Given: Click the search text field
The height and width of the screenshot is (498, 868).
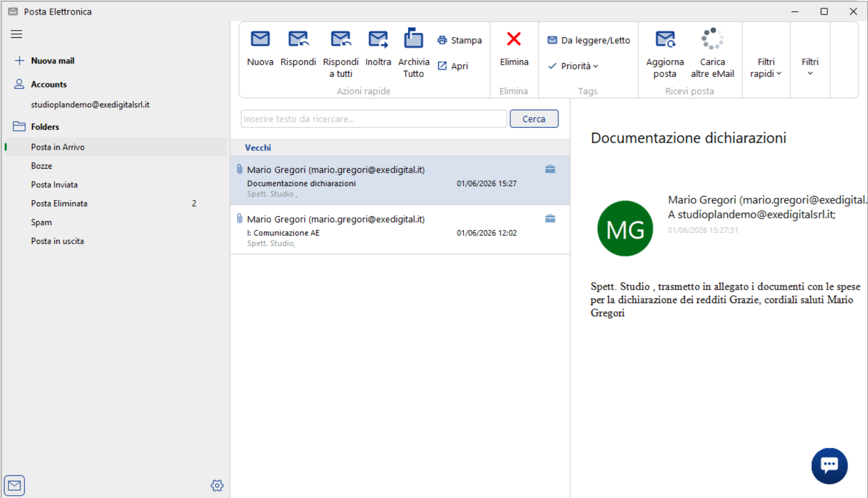Looking at the screenshot, I should click(374, 119).
